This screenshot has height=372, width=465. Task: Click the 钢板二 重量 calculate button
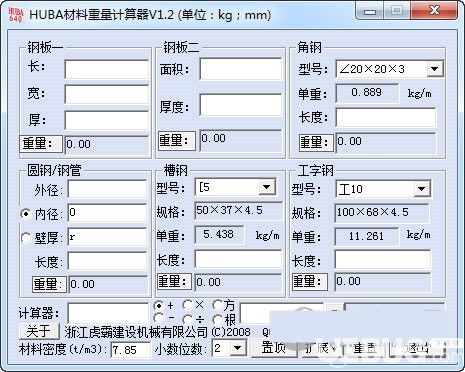coord(177,141)
